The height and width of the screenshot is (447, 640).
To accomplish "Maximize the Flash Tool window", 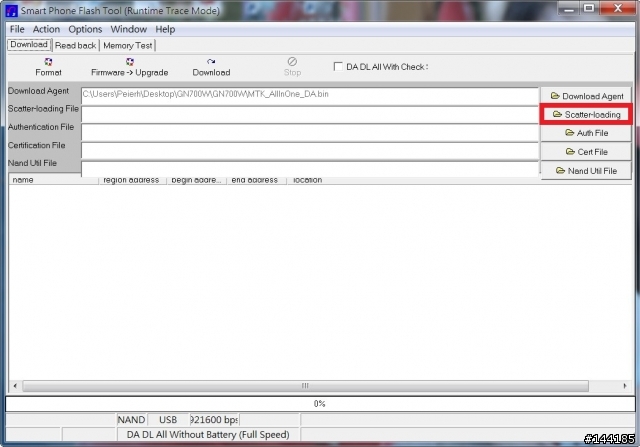I will pyautogui.click(x=589, y=9).
